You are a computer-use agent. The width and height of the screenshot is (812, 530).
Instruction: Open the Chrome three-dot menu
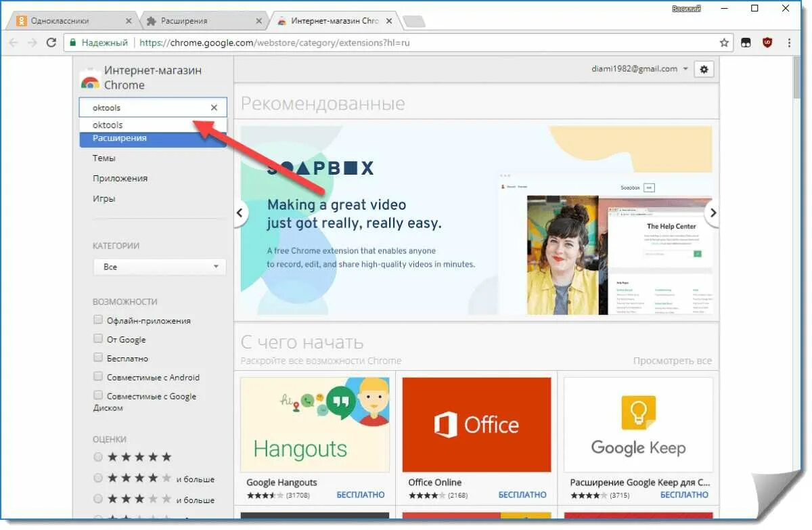tap(789, 43)
